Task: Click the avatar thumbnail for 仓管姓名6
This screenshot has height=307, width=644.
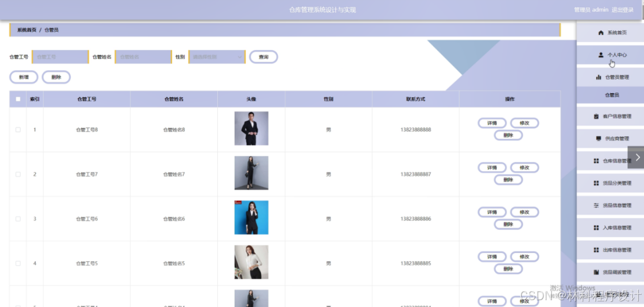Action: click(251, 217)
